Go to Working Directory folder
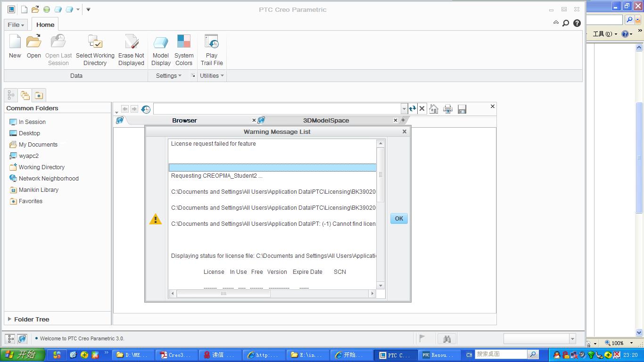The height and width of the screenshot is (362, 644). [37, 167]
